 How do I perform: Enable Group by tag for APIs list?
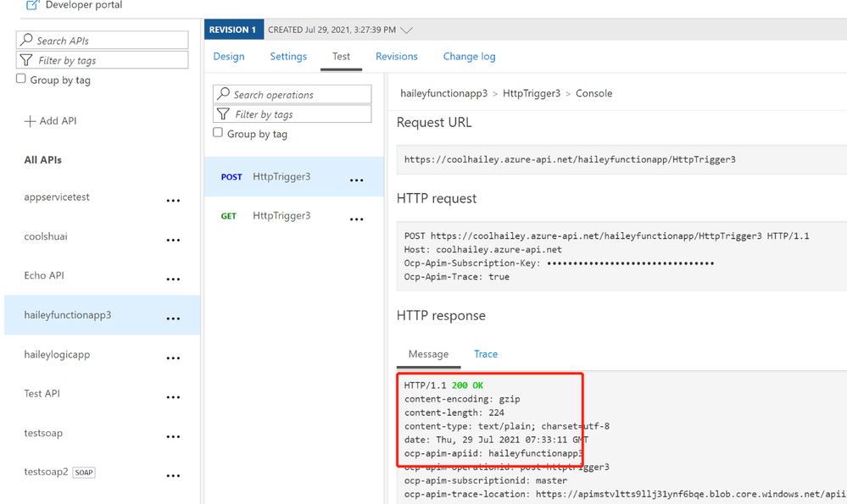click(x=21, y=79)
